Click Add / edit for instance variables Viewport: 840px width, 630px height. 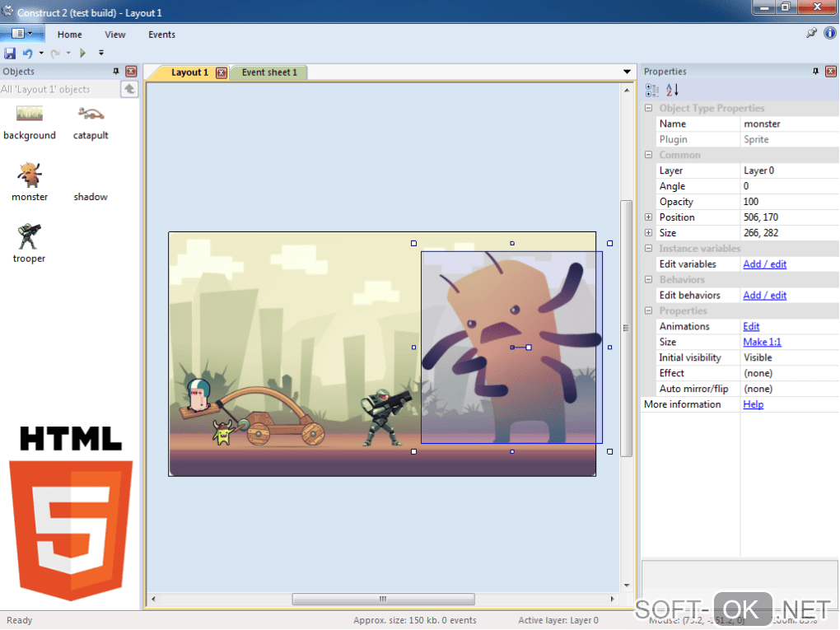tap(764, 264)
